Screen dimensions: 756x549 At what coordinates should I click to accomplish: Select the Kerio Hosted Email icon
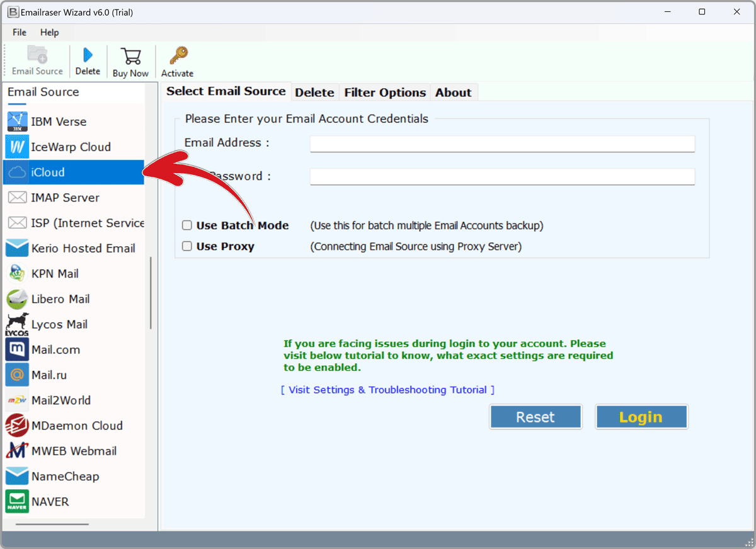[17, 248]
